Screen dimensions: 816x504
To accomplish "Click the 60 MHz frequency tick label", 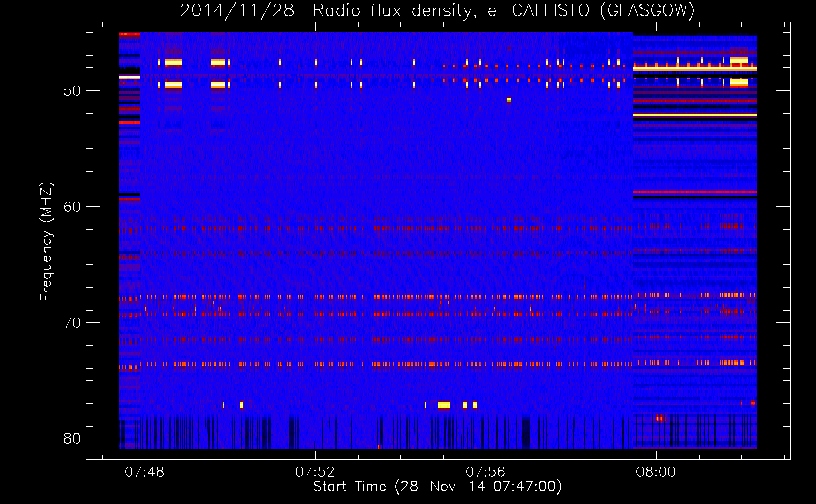I will [72, 207].
